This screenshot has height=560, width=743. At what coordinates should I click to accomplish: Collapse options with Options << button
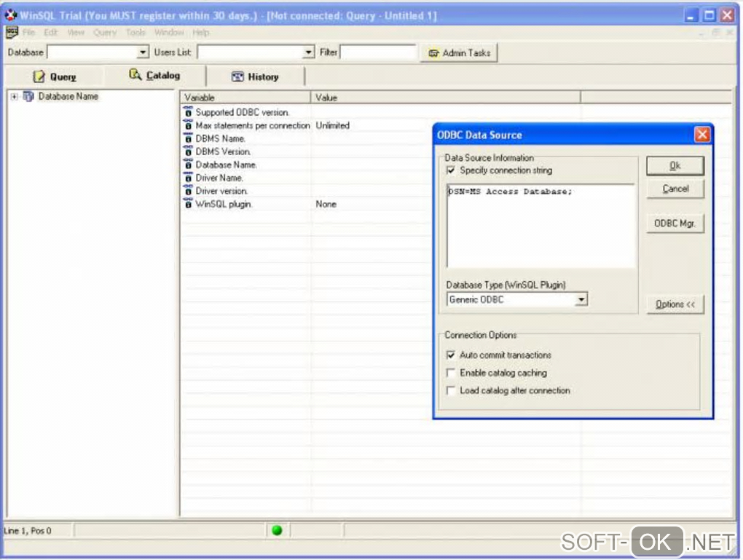pos(675,304)
